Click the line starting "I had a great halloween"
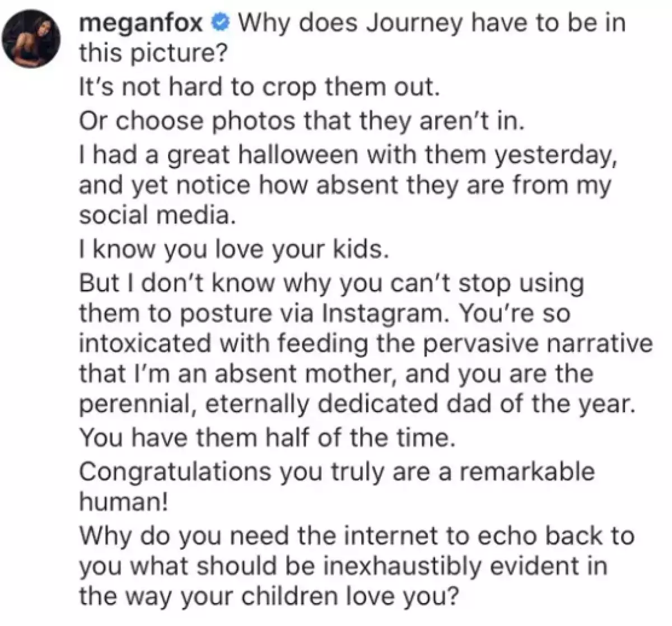Viewport: 672px width, 626px height. pyautogui.click(x=348, y=155)
